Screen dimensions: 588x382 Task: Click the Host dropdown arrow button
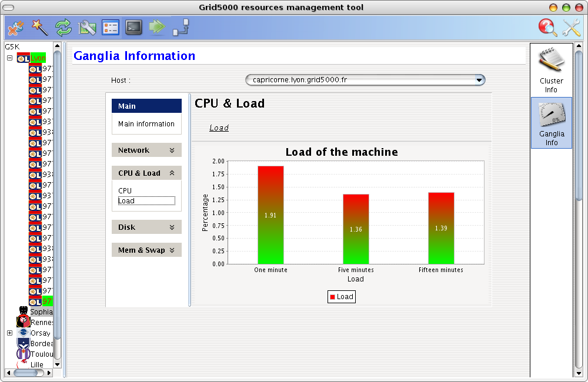pyautogui.click(x=479, y=80)
